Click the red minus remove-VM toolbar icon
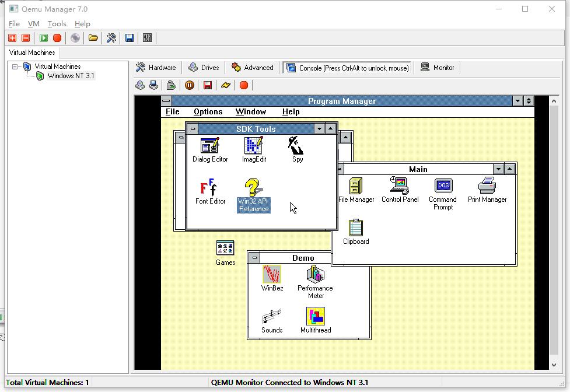Image resolution: width=570 pixels, height=392 pixels. click(x=26, y=38)
